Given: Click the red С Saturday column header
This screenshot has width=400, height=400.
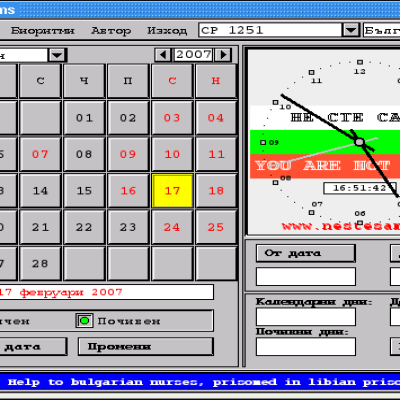Looking at the screenshot, I should tap(172, 81).
